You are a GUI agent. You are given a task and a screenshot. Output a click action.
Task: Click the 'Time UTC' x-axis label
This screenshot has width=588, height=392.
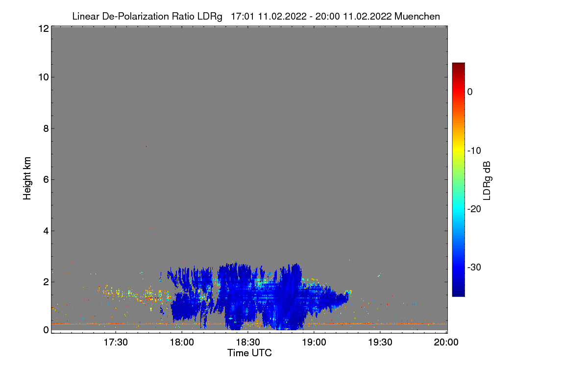[249, 353]
